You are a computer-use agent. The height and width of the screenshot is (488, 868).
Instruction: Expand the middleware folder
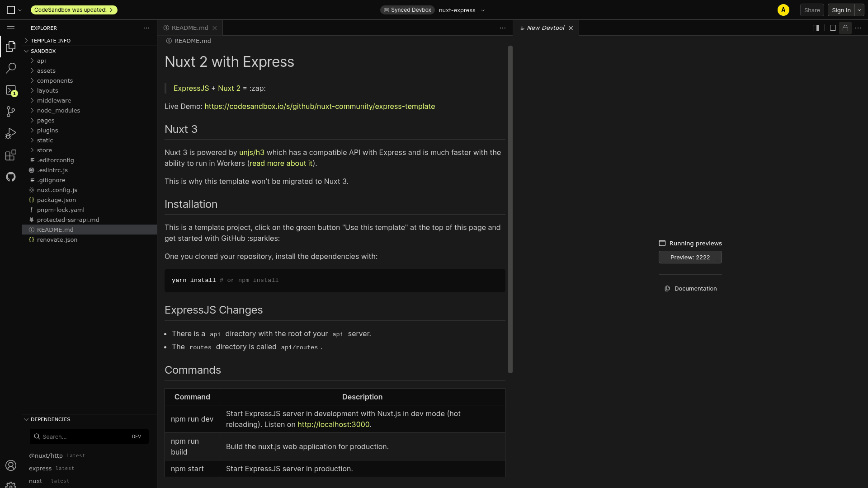90,101
